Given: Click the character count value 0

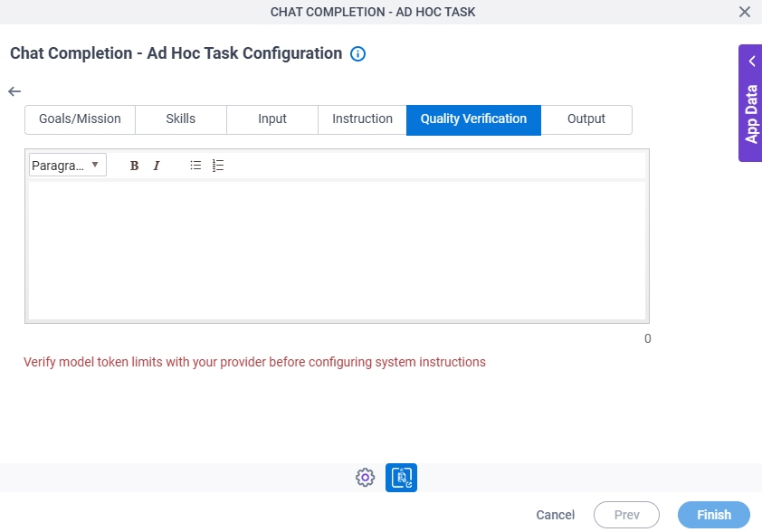Looking at the screenshot, I should [x=647, y=338].
